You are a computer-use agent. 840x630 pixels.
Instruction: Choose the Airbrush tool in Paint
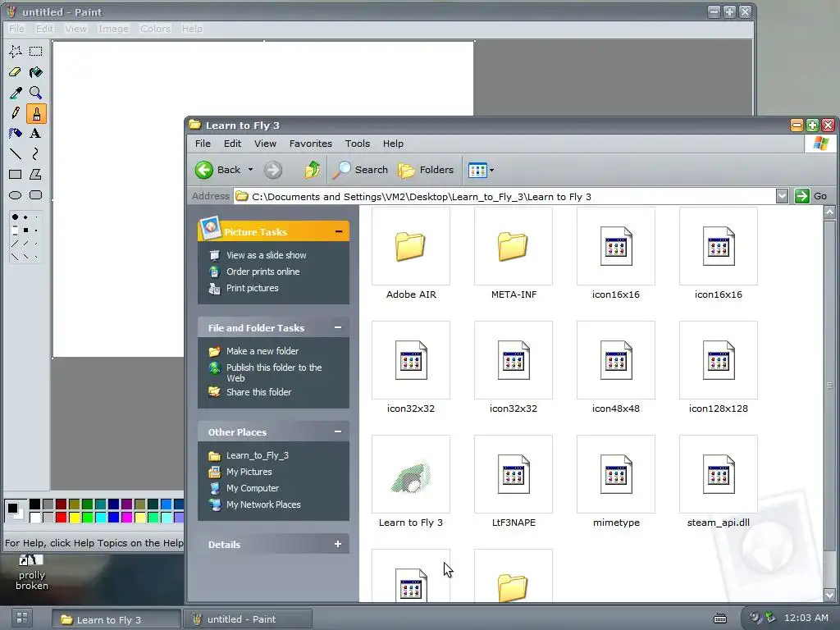pyautogui.click(x=16, y=134)
